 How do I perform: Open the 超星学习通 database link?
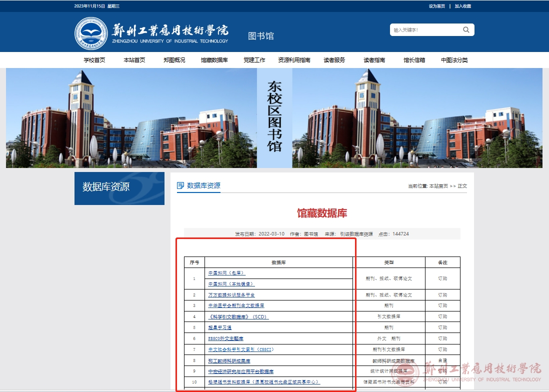[x=219, y=327]
